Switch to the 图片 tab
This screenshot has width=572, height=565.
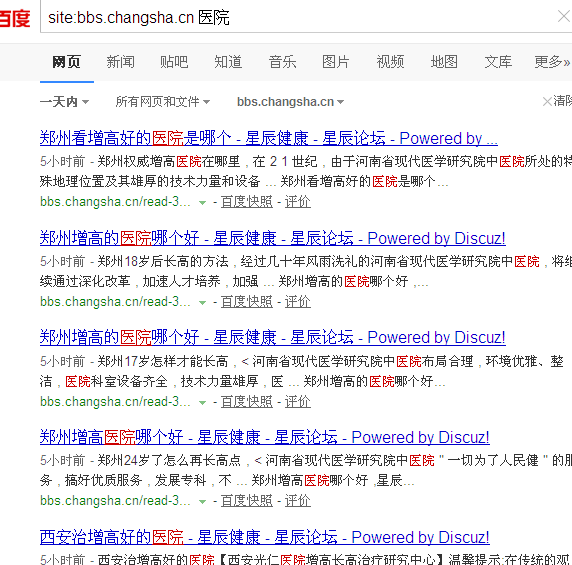(336, 62)
